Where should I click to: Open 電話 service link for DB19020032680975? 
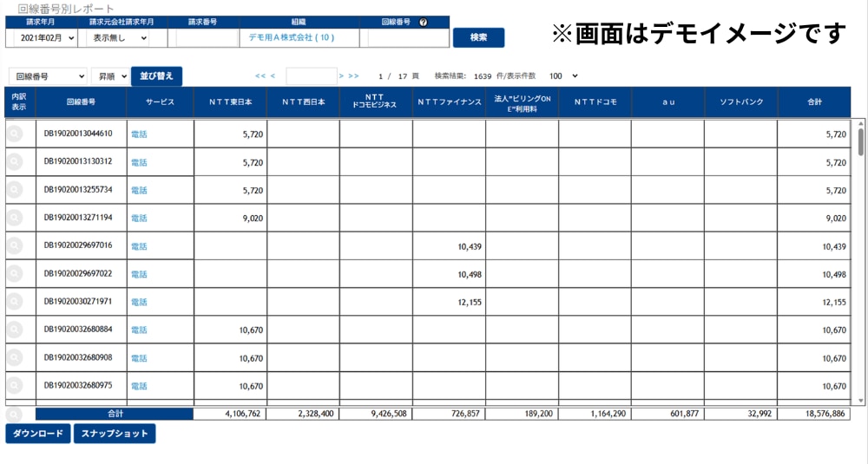coord(139,386)
